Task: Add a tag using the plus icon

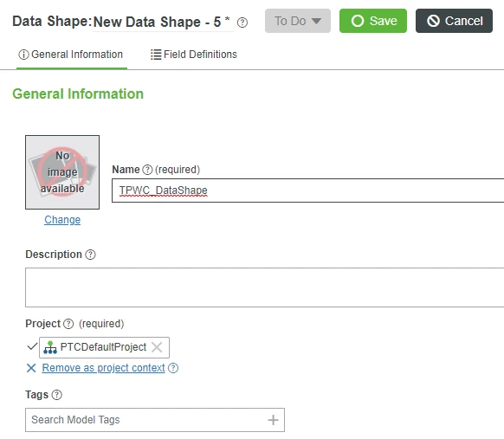Action: (273, 420)
